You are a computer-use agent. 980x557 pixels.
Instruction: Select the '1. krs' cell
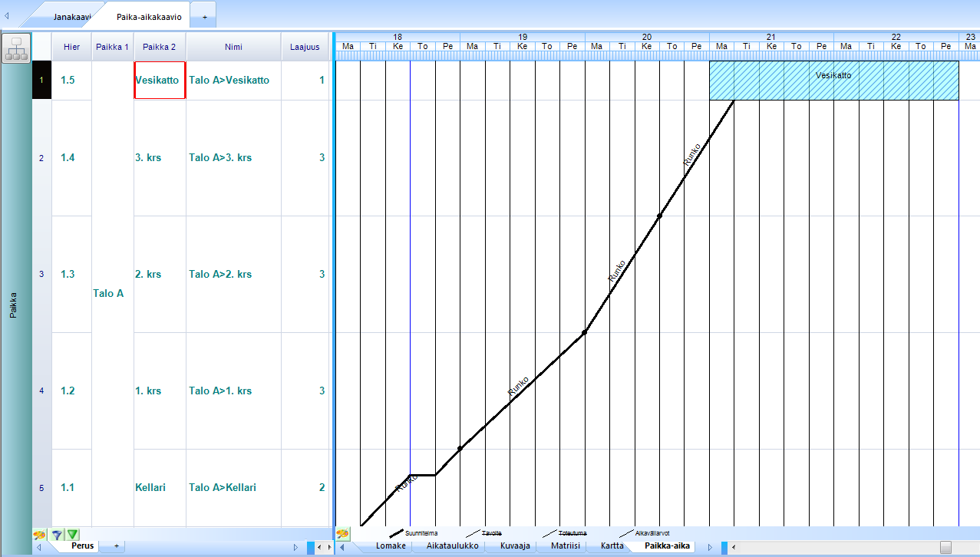pos(160,391)
